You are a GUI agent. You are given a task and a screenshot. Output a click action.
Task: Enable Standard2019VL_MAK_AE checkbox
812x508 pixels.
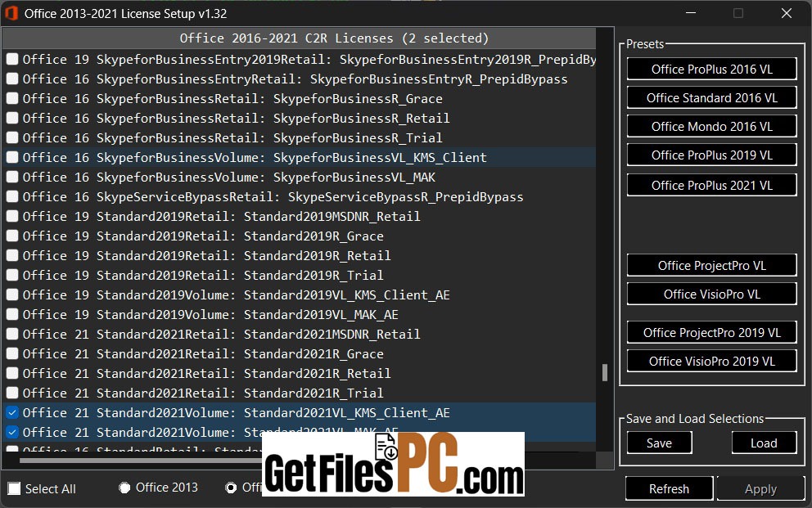pos(12,314)
